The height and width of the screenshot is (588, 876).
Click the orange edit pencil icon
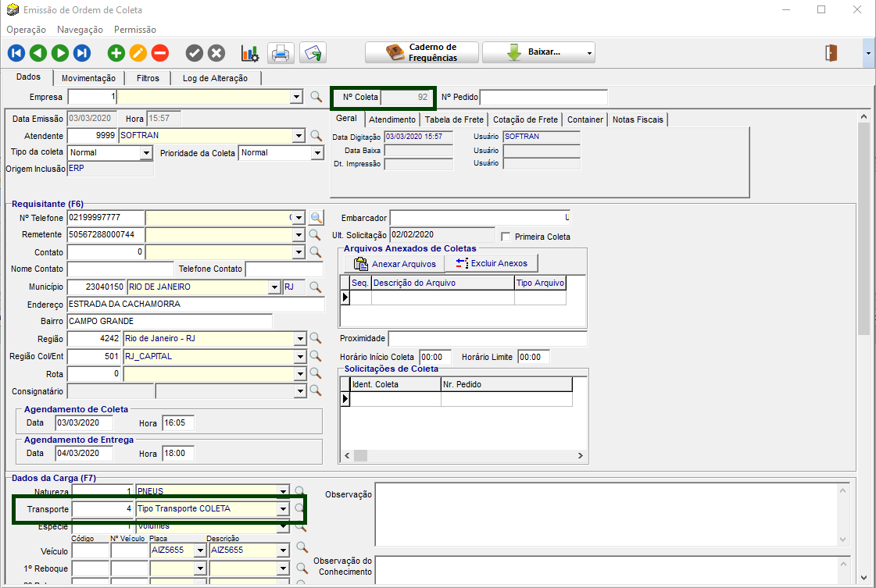click(x=138, y=53)
